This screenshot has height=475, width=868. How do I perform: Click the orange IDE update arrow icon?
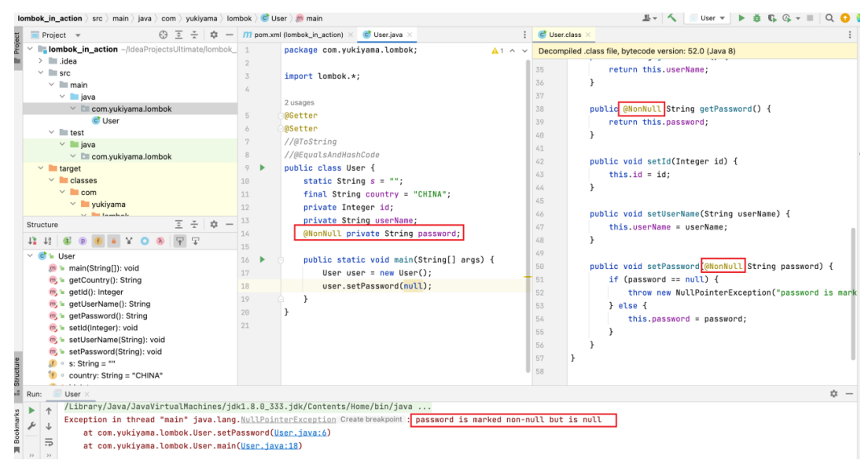pyautogui.click(x=844, y=18)
